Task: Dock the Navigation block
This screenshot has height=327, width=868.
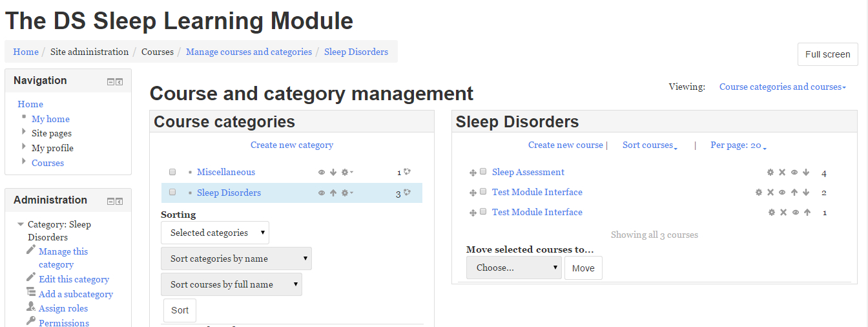Action: click(x=119, y=81)
